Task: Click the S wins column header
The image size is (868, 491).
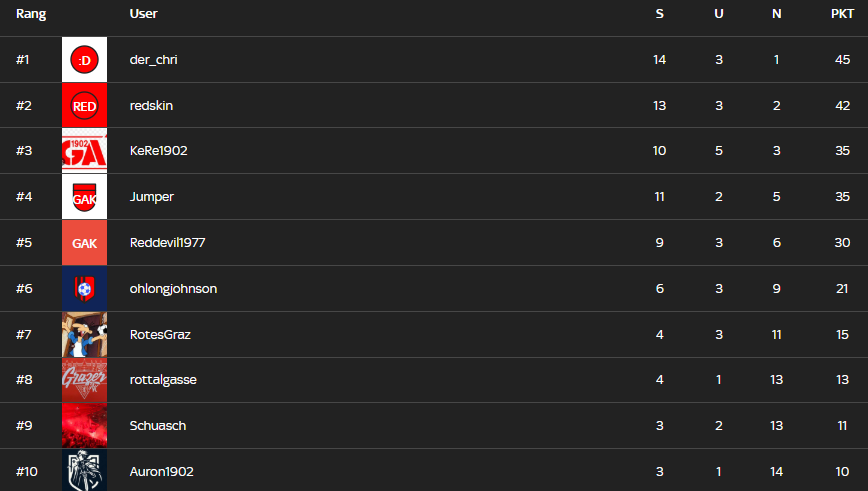Action: tap(659, 14)
